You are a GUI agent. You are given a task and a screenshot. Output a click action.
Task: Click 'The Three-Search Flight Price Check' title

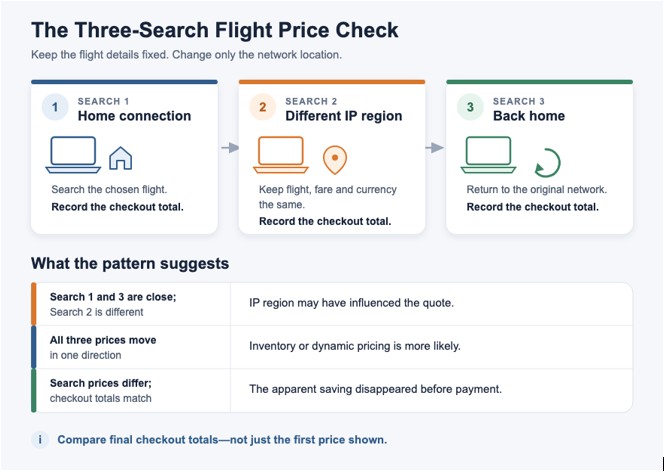(x=215, y=30)
